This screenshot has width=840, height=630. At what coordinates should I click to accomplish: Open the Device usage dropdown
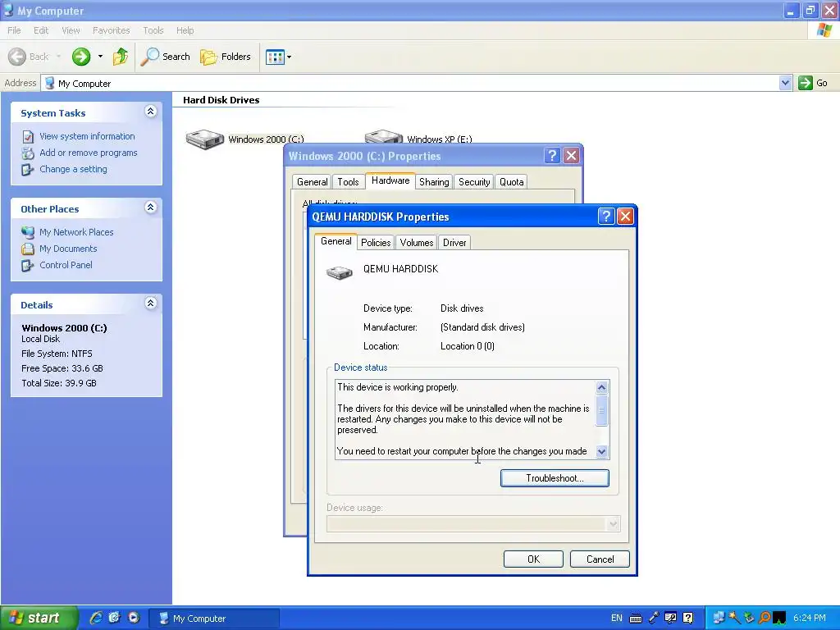point(614,524)
